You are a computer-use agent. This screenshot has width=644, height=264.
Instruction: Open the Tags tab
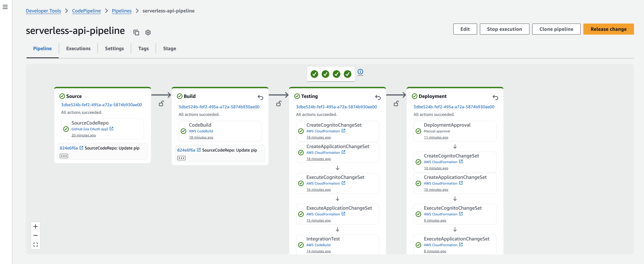click(143, 48)
